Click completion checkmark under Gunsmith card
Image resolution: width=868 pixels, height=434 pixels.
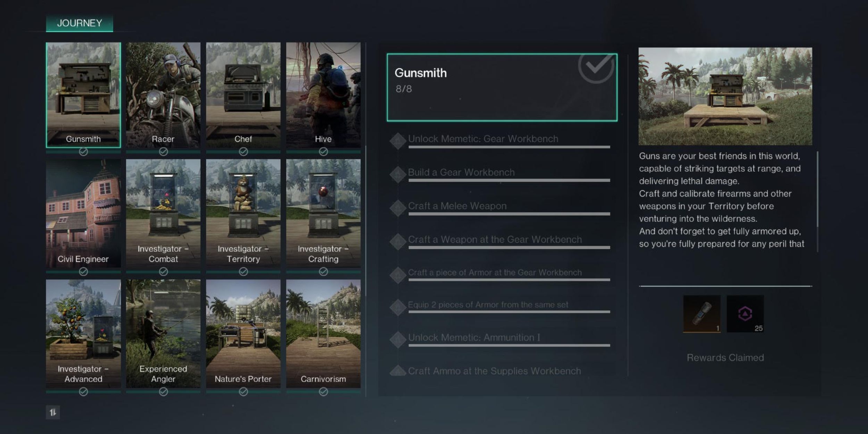(83, 152)
